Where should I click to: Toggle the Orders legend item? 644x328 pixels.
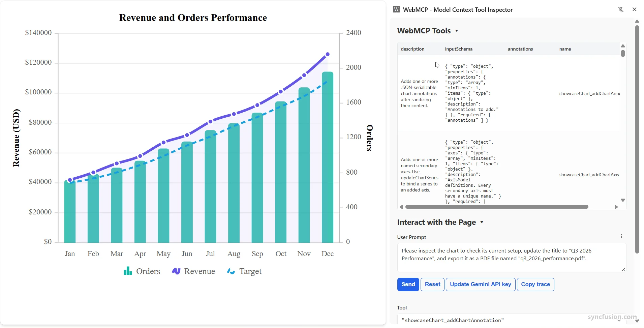142,271
